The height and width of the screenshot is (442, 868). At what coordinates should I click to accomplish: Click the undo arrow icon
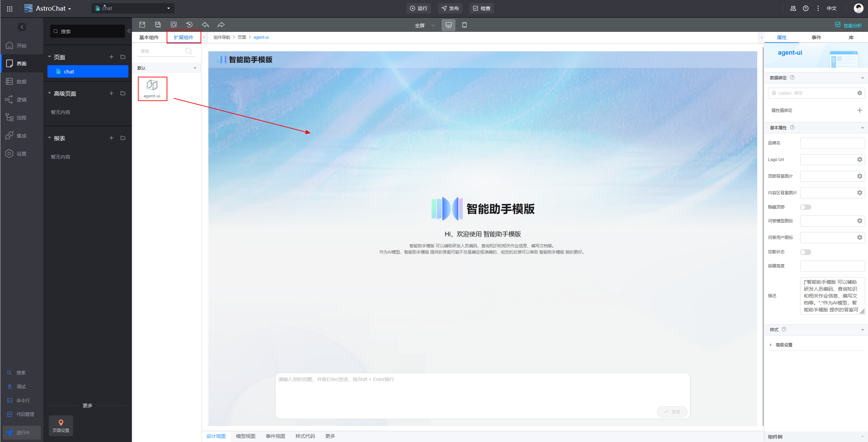(205, 25)
